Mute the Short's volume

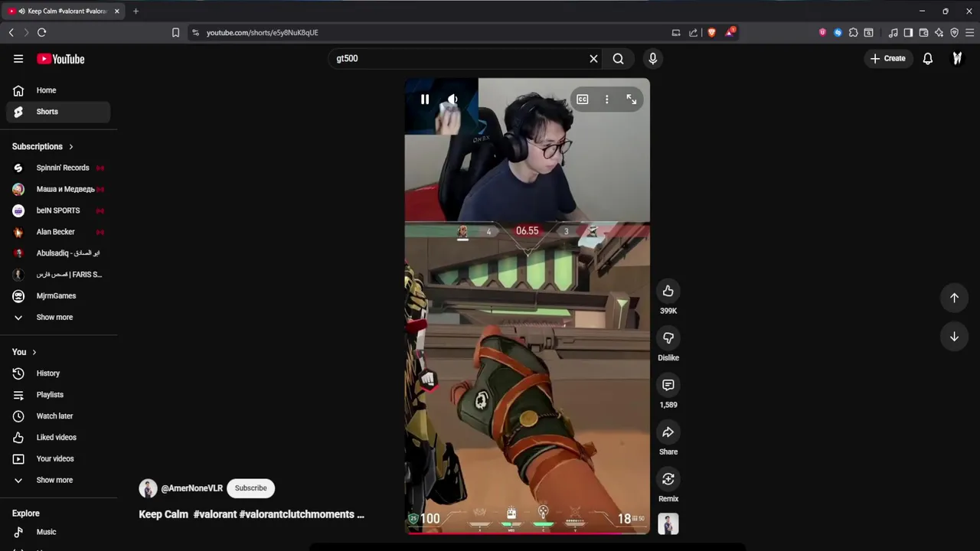point(452,99)
